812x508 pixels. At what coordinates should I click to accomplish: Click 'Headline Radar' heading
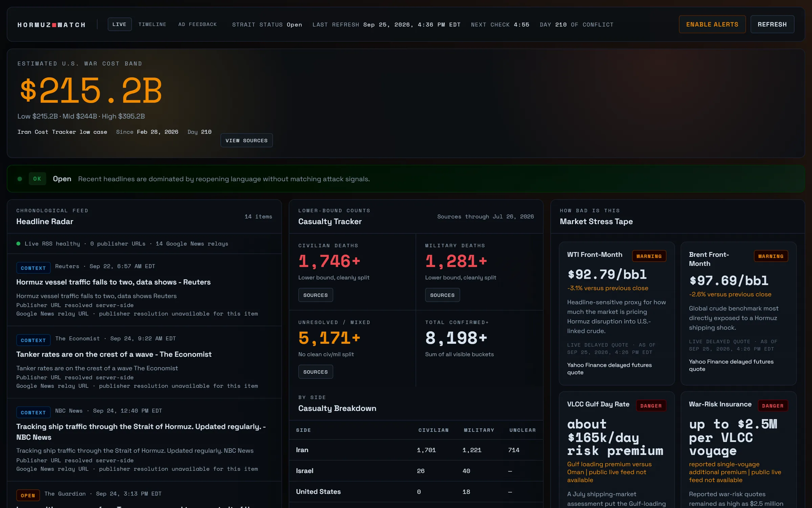(x=45, y=221)
